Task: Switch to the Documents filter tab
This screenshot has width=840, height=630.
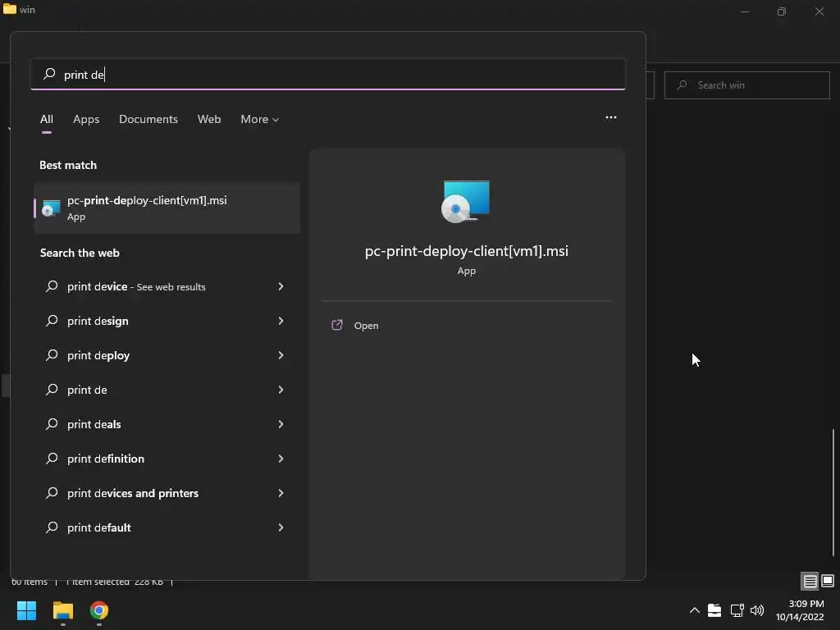Action: tap(148, 120)
